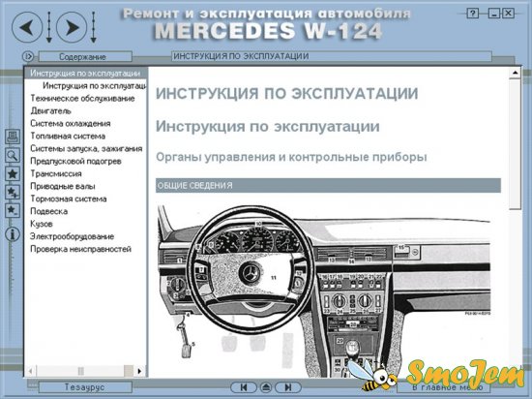Click the ИНСТРУКЦИЯ ПО ЭКСПЛУАТАЦИИ title bar field
This screenshot has height=399, width=532.
pos(332,56)
